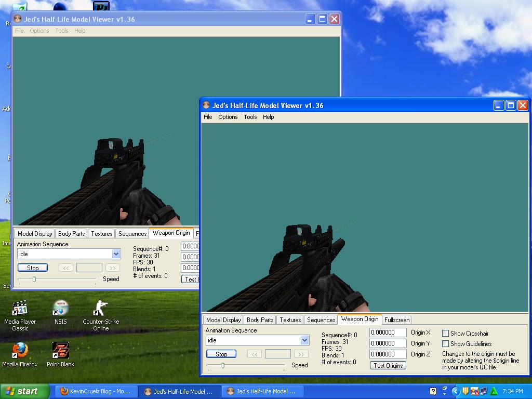This screenshot has height=399, width=532.
Task: Click next frame button in back window
Action: click(x=112, y=268)
